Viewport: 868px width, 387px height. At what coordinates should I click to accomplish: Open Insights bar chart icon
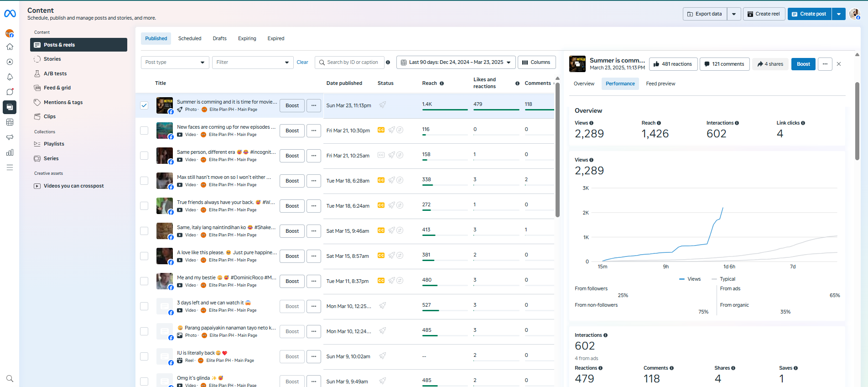[10, 152]
